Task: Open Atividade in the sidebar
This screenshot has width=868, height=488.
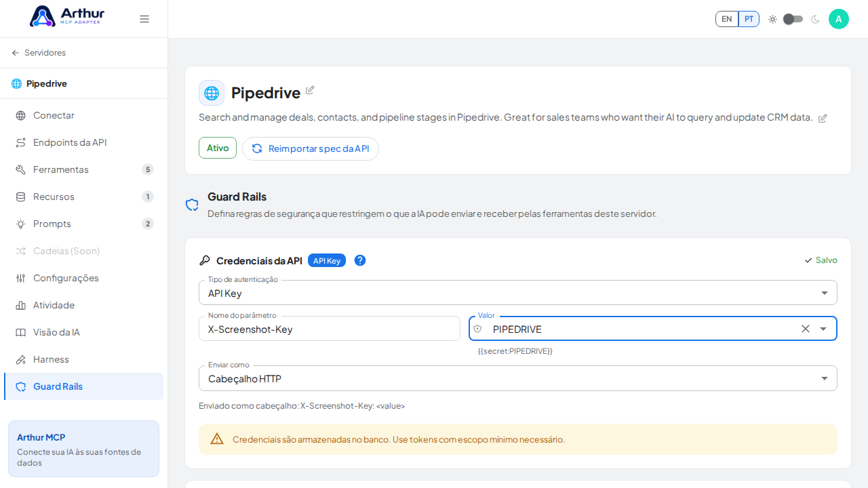Action: click(x=83, y=305)
